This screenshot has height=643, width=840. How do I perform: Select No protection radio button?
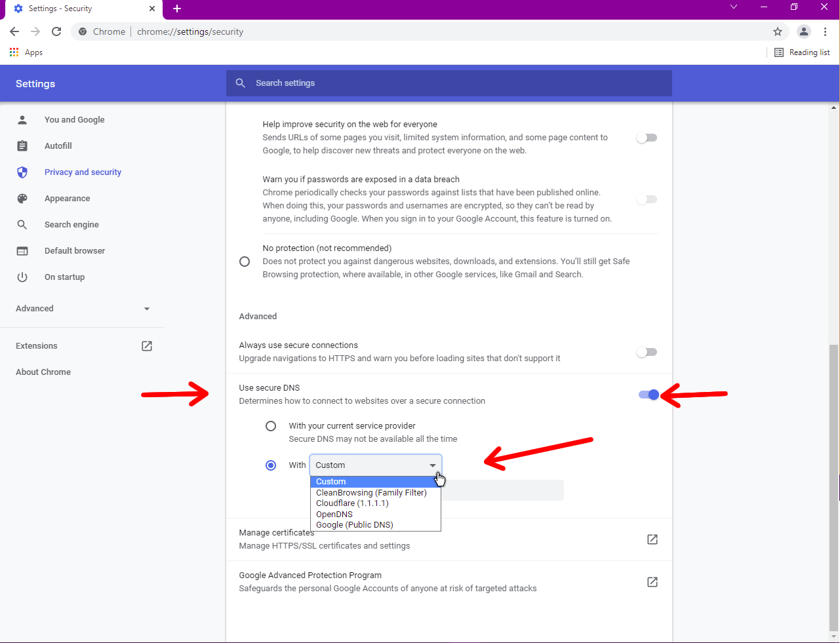click(245, 262)
